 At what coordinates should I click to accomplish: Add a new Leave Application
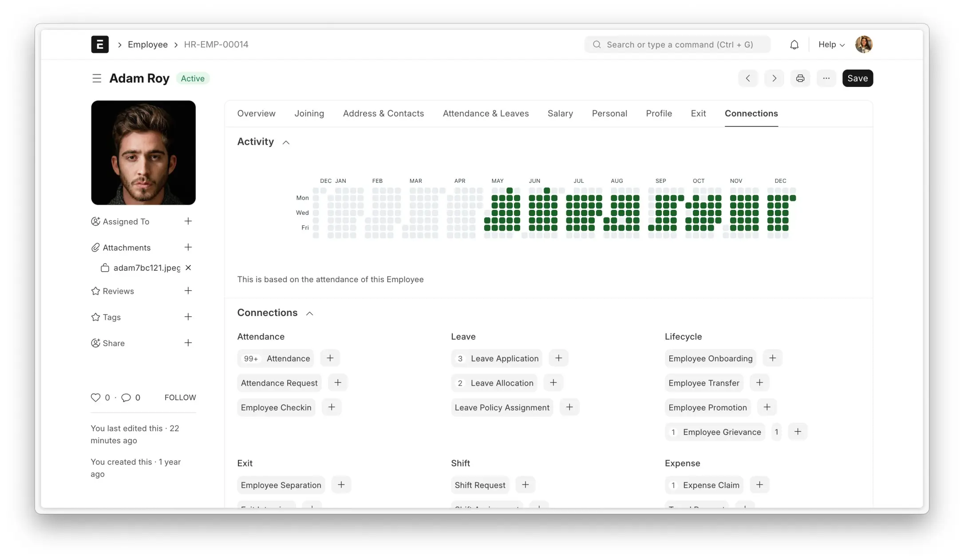point(558,358)
